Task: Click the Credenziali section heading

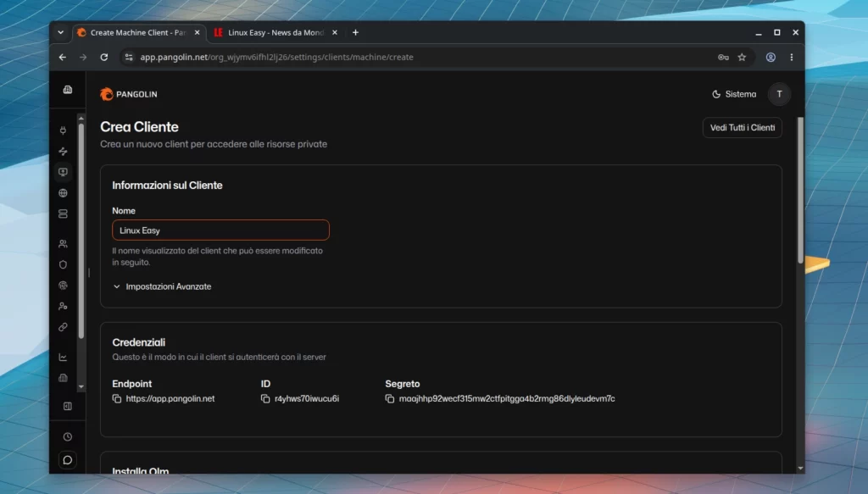Action: (138, 342)
